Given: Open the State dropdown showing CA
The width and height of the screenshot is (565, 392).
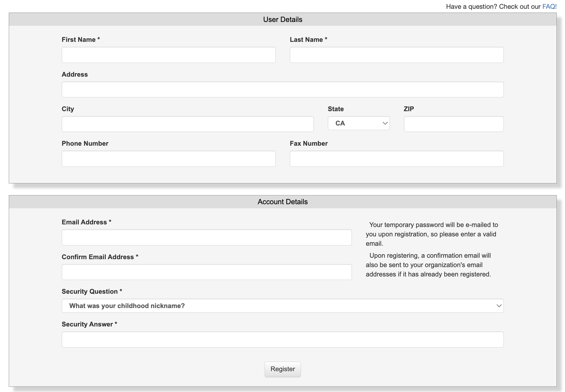Looking at the screenshot, I should 358,123.
